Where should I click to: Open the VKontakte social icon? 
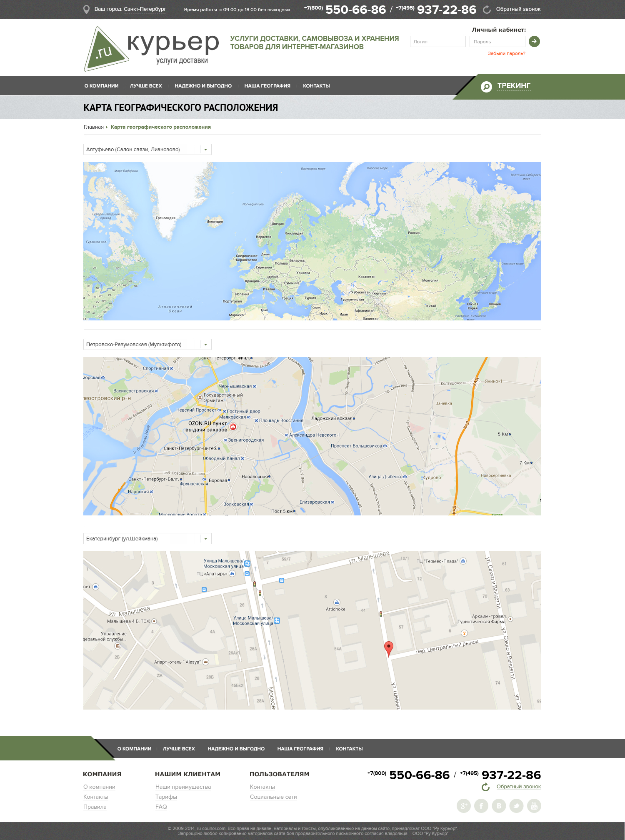coord(499,806)
